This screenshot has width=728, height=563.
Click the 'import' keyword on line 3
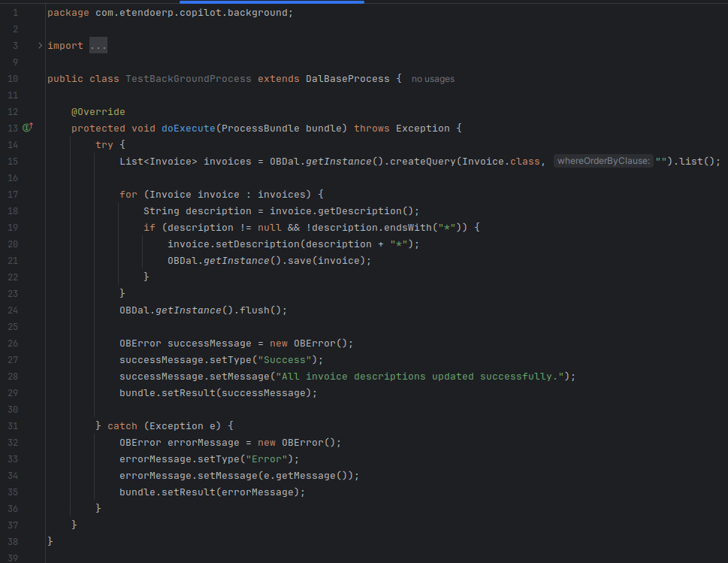point(65,46)
